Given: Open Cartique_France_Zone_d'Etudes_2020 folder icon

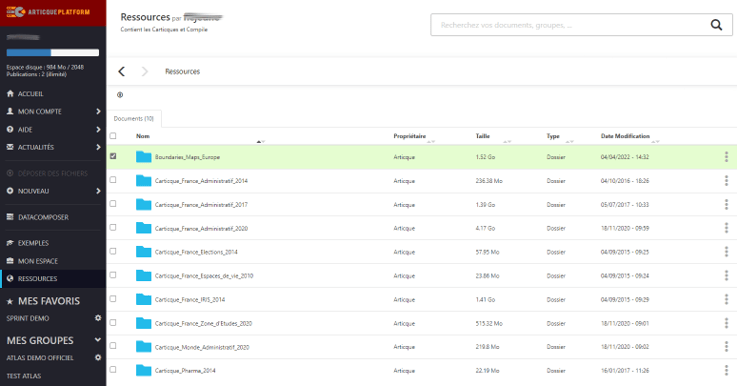Looking at the screenshot, I should 143,323.
